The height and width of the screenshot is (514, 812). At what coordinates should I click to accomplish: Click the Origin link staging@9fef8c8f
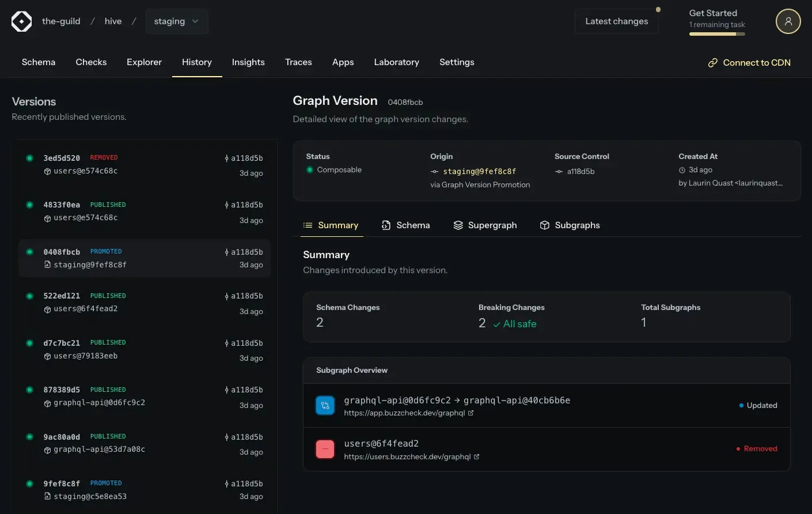click(x=479, y=172)
